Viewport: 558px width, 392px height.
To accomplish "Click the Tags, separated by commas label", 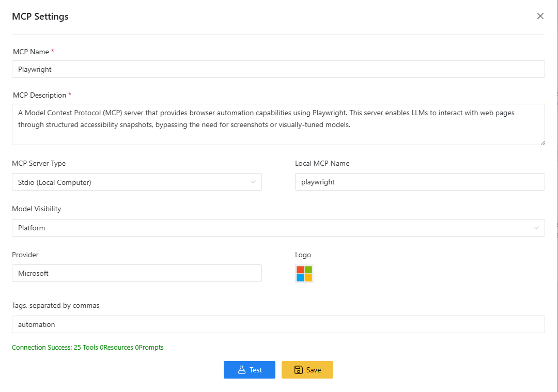I will (56, 305).
